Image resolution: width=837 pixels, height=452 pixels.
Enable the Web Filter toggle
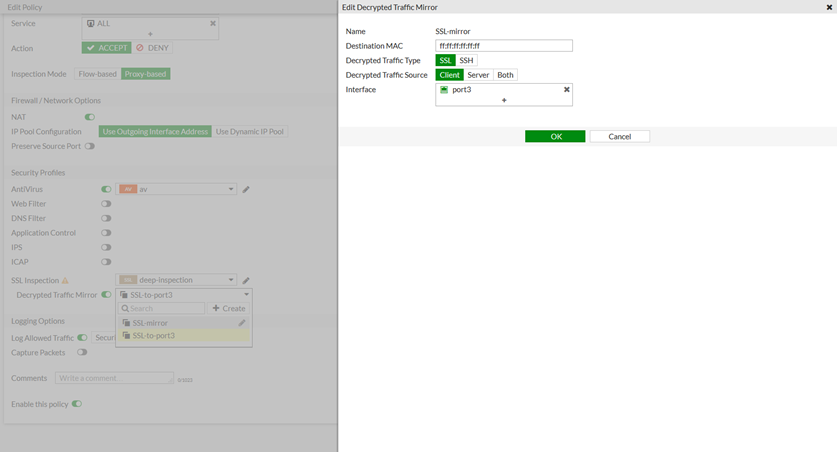coord(106,204)
